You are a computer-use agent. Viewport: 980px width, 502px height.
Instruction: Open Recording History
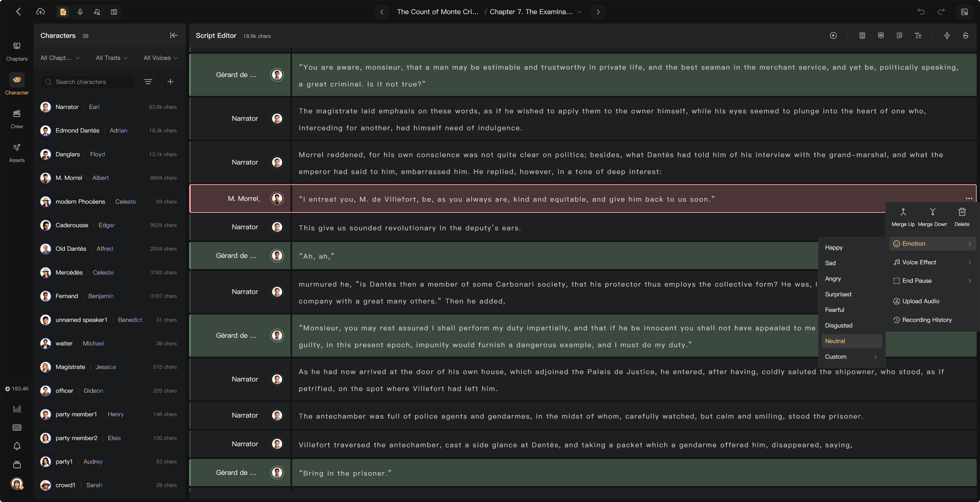(x=932, y=320)
